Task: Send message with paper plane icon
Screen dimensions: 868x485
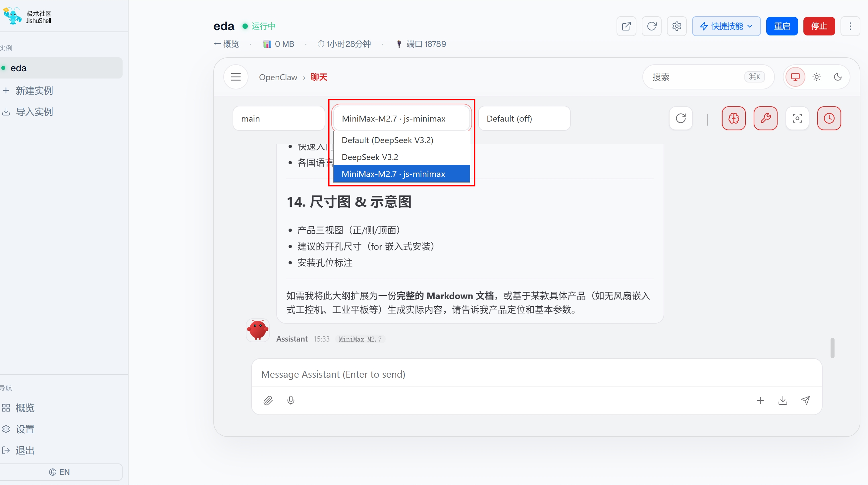Action: (x=805, y=401)
